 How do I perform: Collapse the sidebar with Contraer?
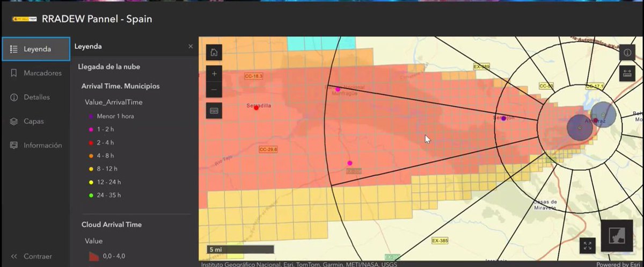(35, 256)
